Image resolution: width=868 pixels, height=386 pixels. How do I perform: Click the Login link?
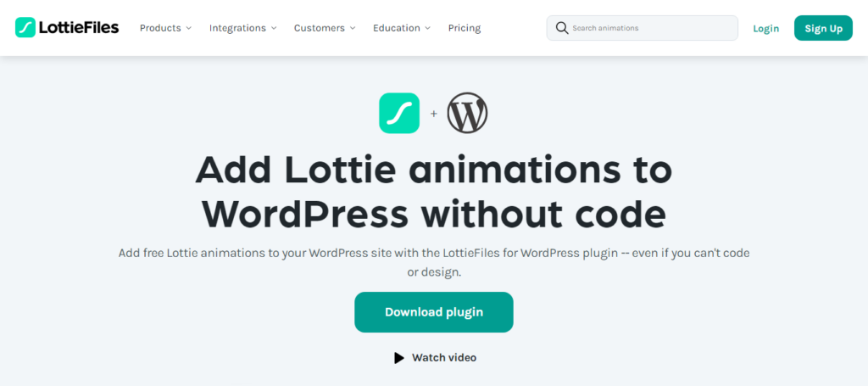click(765, 28)
